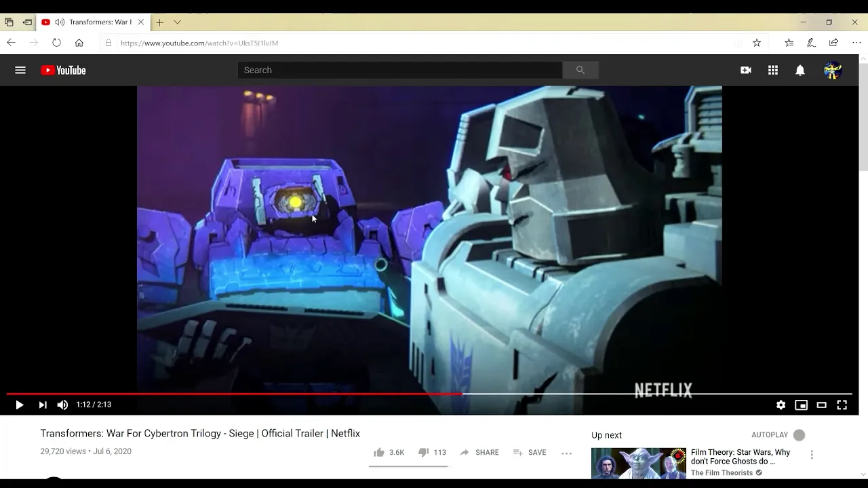Set these tabs aside
This screenshot has width=868, height=488.
click(27, 22)
